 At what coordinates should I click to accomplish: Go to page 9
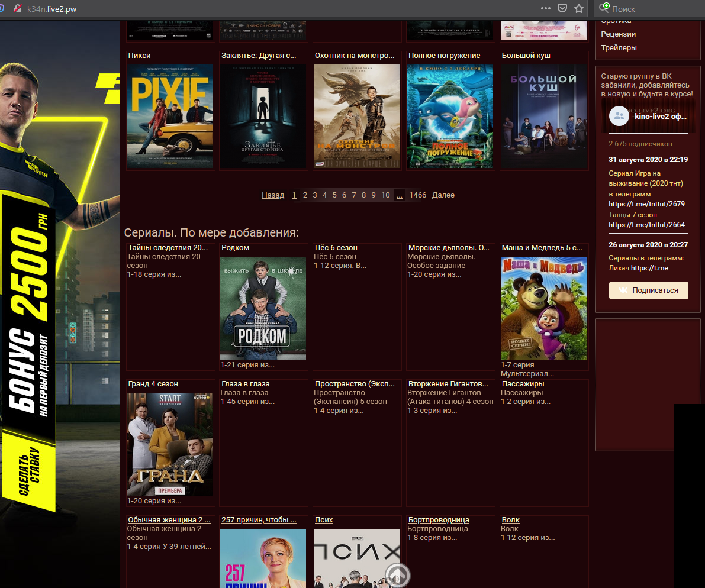coord(374,195)
